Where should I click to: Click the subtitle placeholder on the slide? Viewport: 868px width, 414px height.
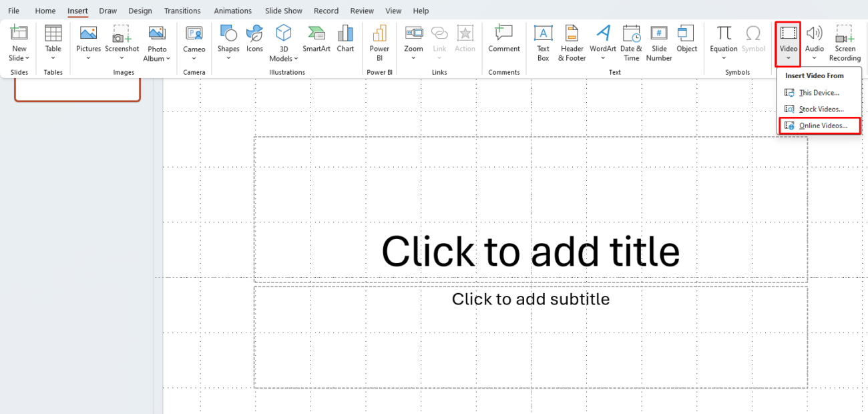click(531, 337)
